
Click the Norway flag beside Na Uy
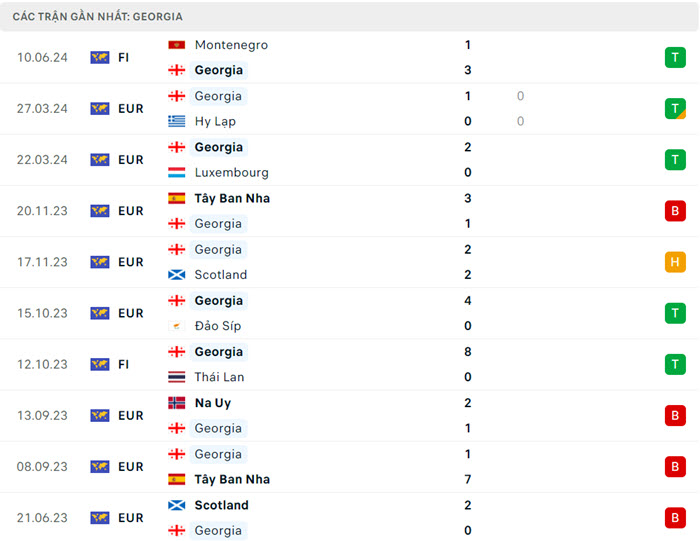point(177,403)
